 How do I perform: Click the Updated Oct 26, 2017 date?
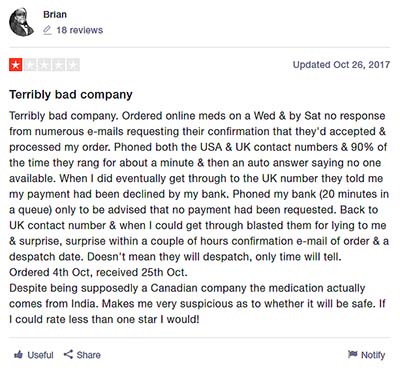pos(341,64)
